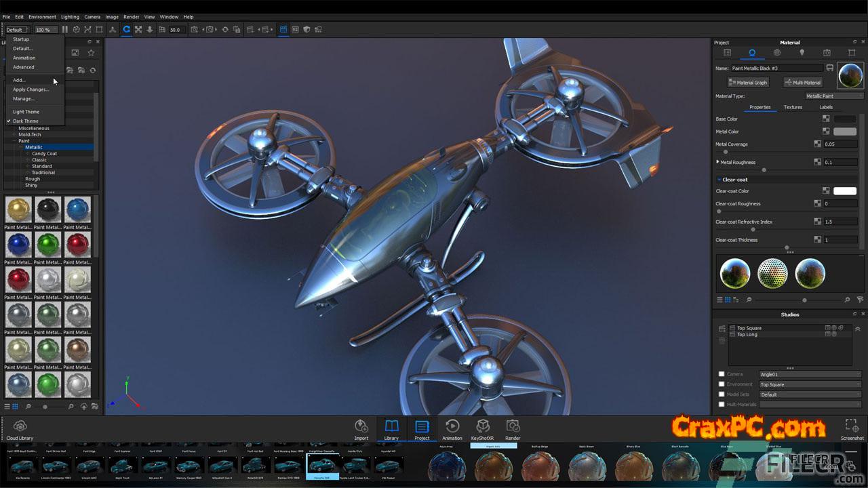Select the Top Long studio entry

(x=747, y=335)
